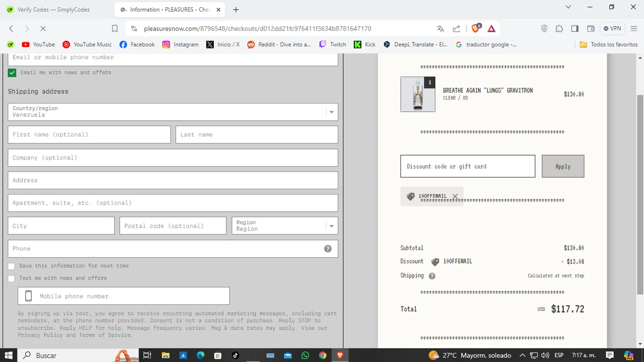Click the share page icon
Image resolution: width=644 pixels, height=362 pixels.
(x=456, y=29)
